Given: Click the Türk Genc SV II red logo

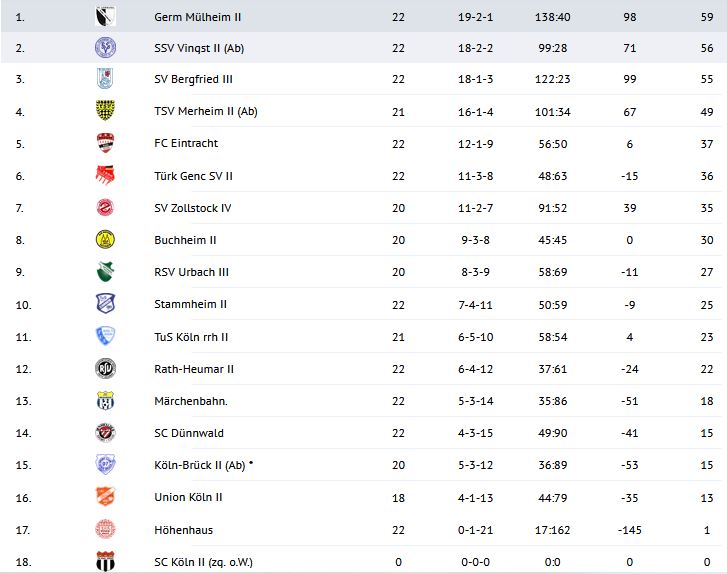Looking at the screenshot, I should click(x=105, y=176).
